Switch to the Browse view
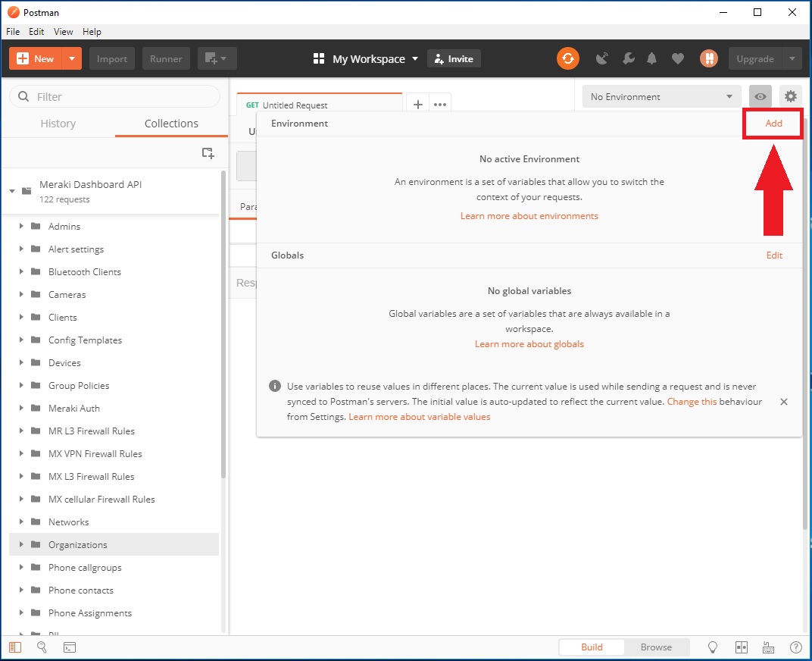 [x=656, y=647]
